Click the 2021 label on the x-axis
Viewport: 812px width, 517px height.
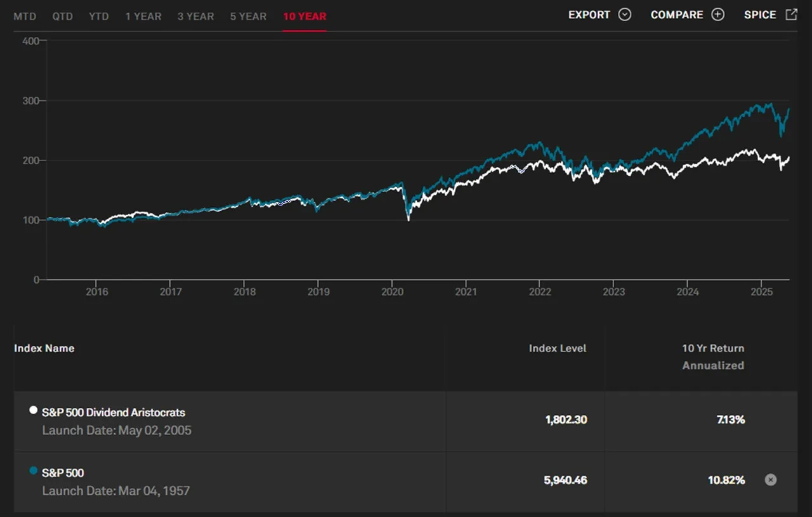(466, 292)
